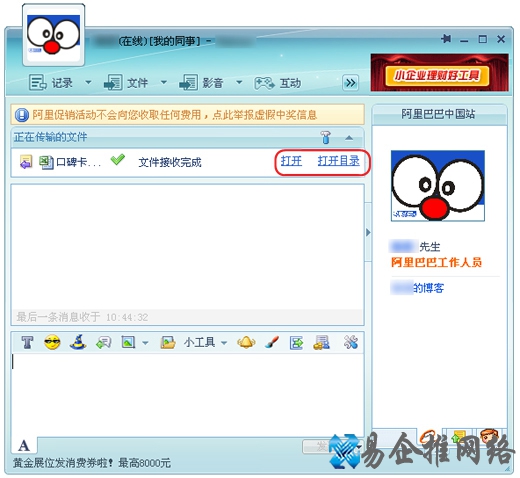Click the quick reply phrase icon
The width and height of the screenshot is (520, 478).
(x=104, y=342)
